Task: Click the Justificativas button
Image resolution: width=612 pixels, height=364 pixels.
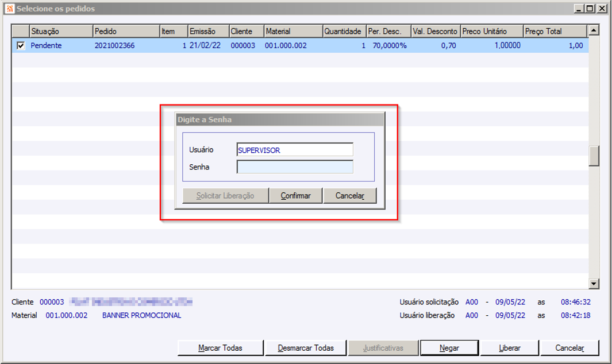Action: pos(383,347)
